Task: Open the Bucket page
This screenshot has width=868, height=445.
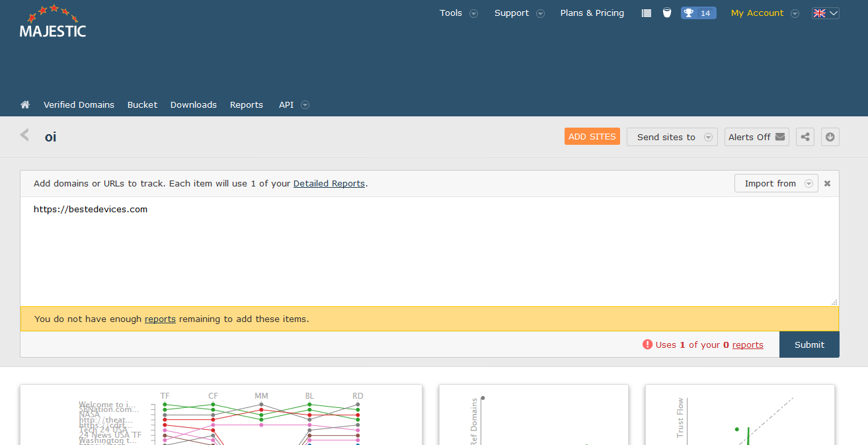Action: click(x=142, y=104)
